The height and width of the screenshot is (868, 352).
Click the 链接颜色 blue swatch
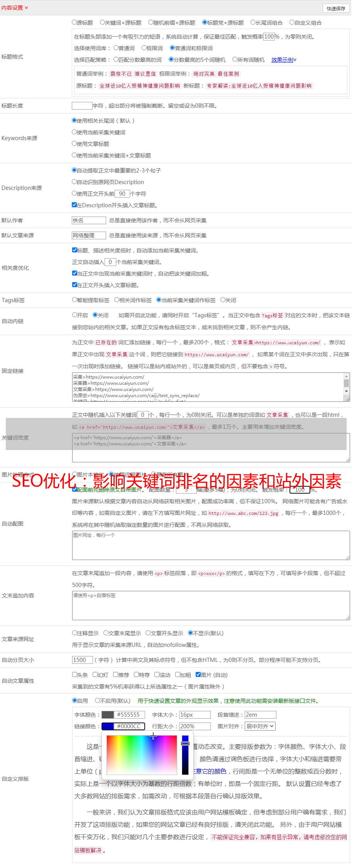point(108,726)
